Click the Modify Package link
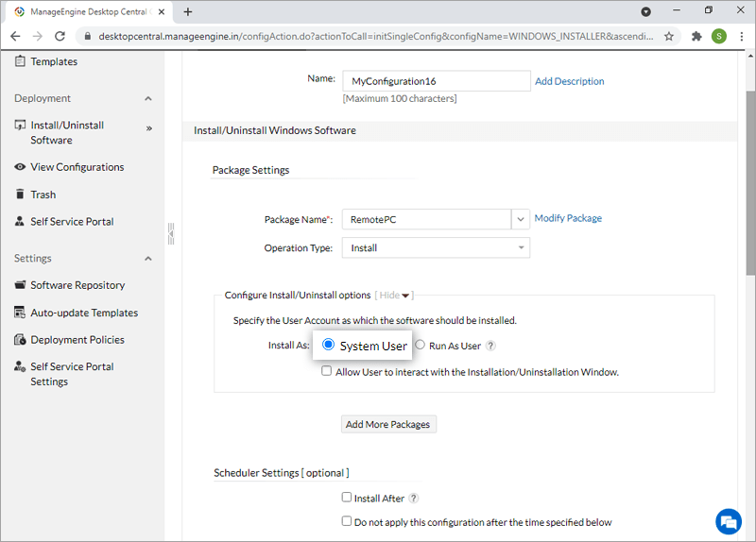Screen dimensions: 756x542 (x=568, y=218)
